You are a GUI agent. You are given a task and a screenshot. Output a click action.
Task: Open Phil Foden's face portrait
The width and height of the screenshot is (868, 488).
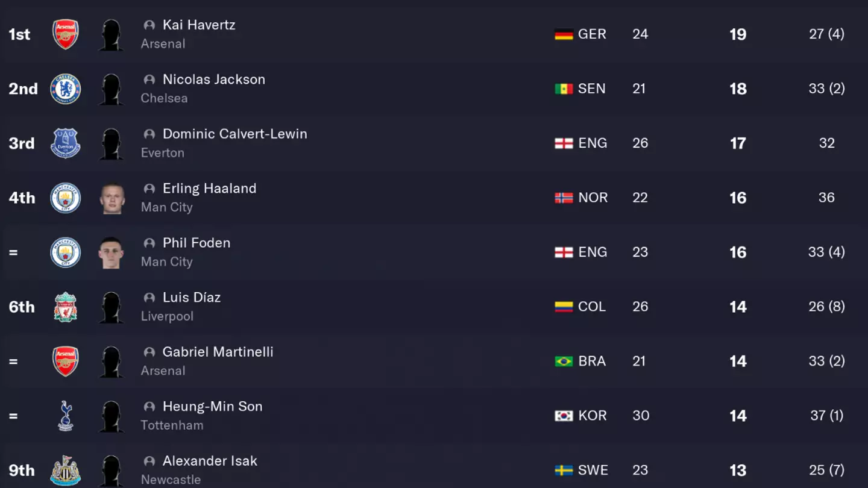[112, 252]
